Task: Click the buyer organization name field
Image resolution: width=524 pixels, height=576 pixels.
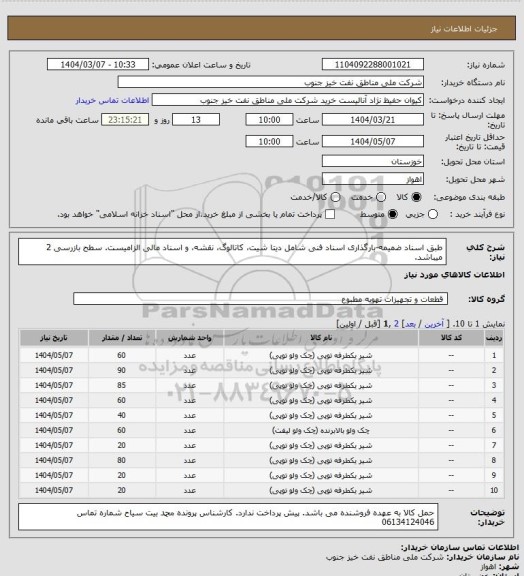Action: coord(270,82)
